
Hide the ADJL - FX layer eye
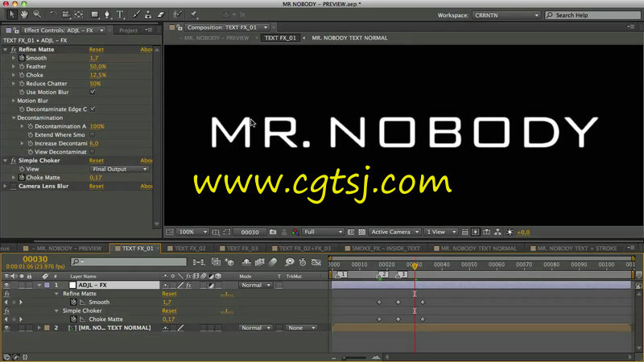tap(6, 286)
